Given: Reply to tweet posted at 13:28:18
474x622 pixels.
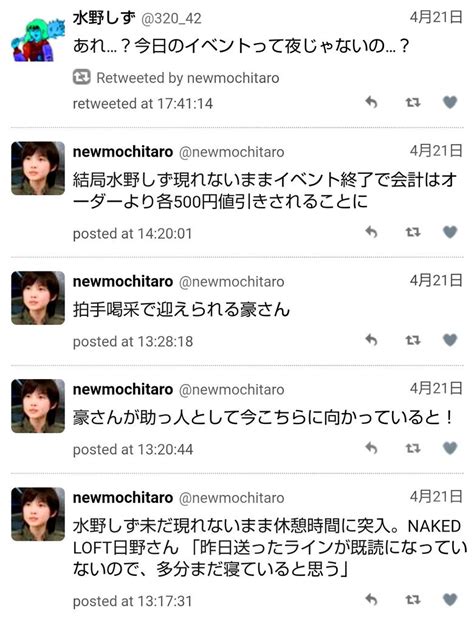Looking at the screenshot, I should 371,340.
